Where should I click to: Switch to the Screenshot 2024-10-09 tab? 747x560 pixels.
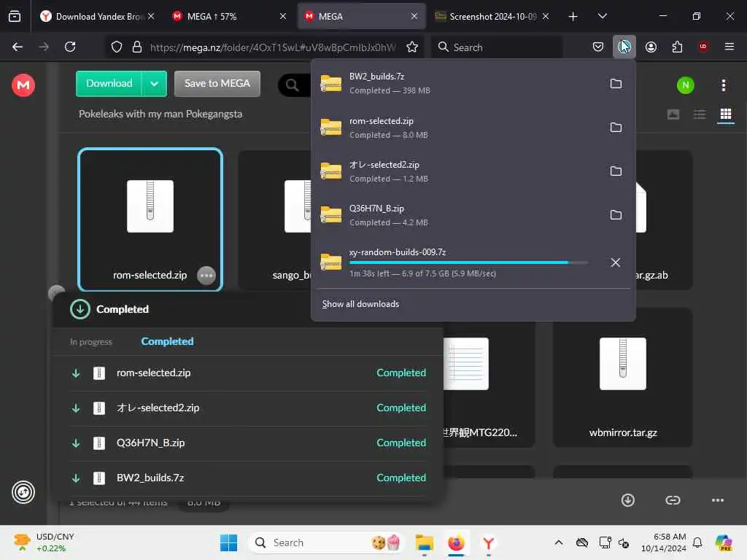492,16
